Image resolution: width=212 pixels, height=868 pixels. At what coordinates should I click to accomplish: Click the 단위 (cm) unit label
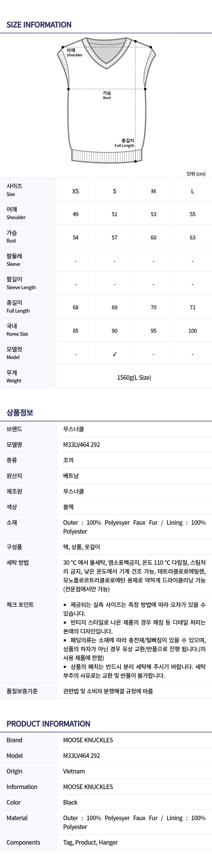click(x=196, y=174)
